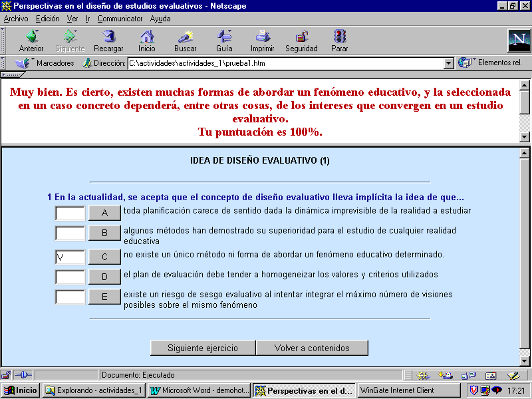This screenshot has width=532, height=399.
Task: Open the Ir menu
Action: (88, 19)
